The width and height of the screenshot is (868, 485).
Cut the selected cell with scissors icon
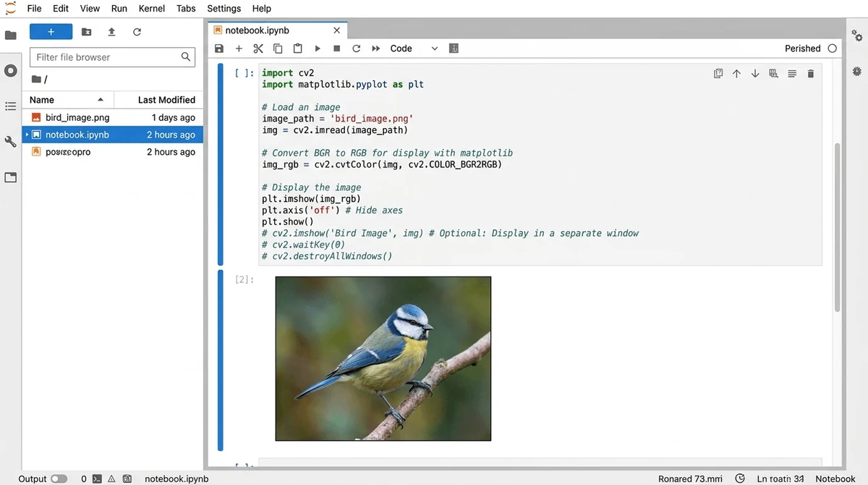click(x=258, y=48)
